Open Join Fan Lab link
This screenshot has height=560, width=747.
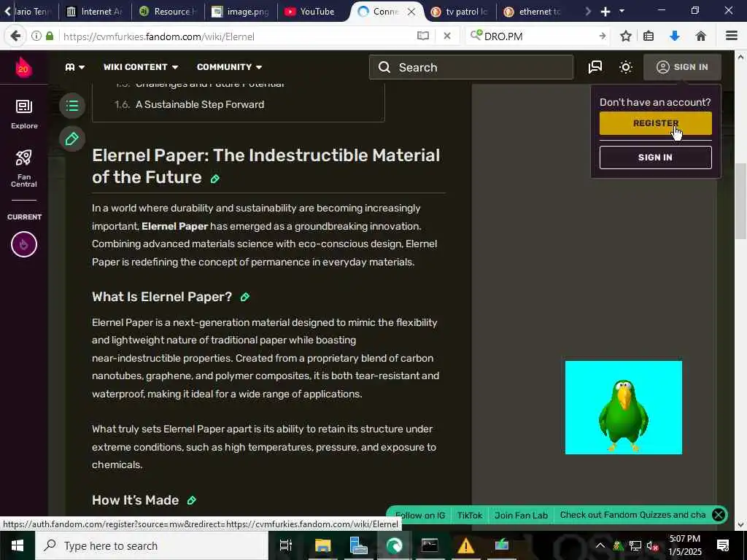pos(521,516)
